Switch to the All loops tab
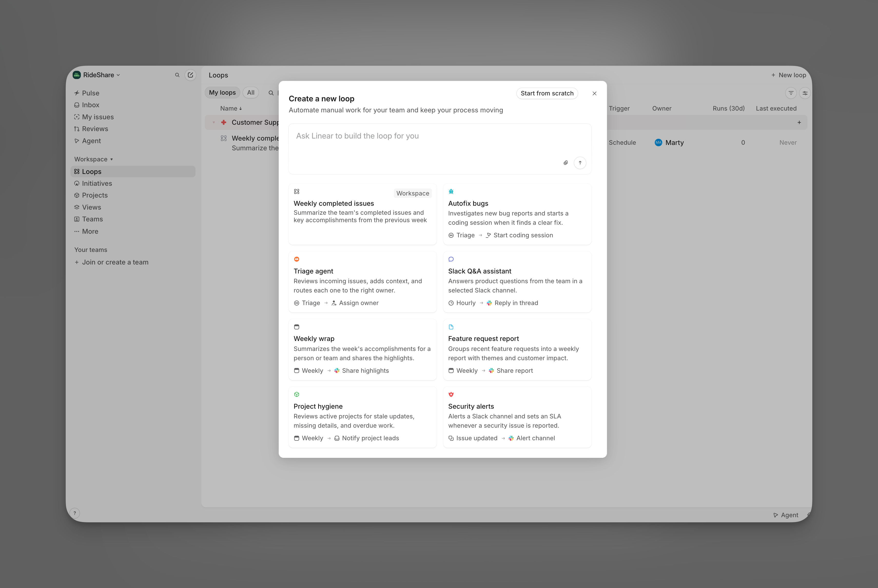This screenshot has width=878, height=588. (250, 93)
